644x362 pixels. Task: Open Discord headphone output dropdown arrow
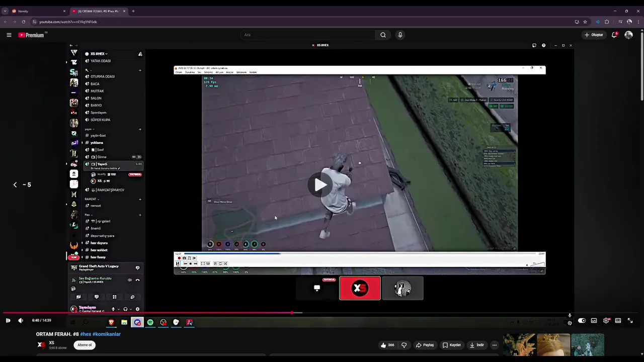click(131, 309)
